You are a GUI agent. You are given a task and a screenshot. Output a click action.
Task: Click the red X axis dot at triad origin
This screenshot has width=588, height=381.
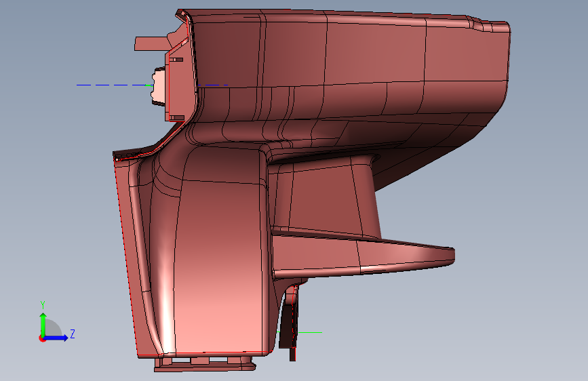[42, 339]
